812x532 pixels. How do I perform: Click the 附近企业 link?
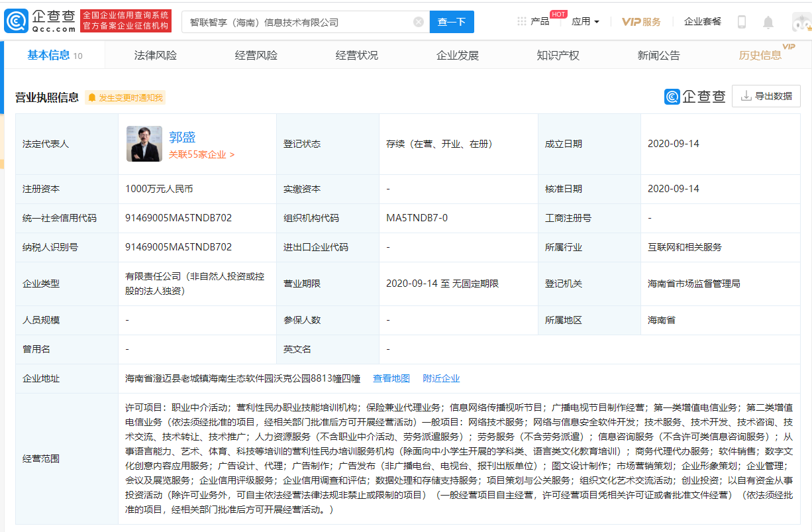coord(441,378)
